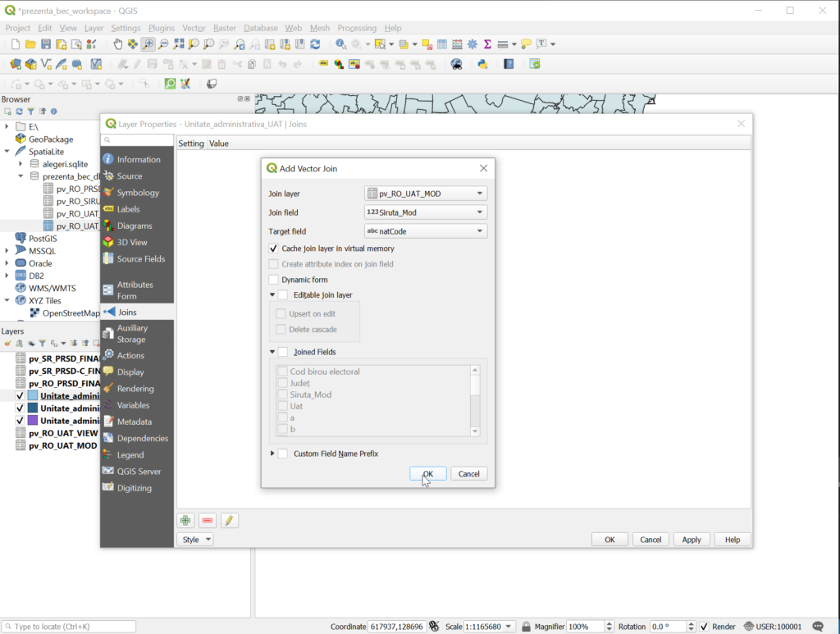
Task: Open the Project menu
Action: coord(18,28)
